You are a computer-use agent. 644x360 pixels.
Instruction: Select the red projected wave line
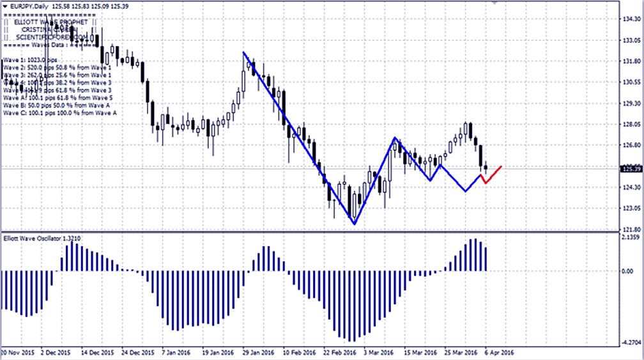[493, 175]
